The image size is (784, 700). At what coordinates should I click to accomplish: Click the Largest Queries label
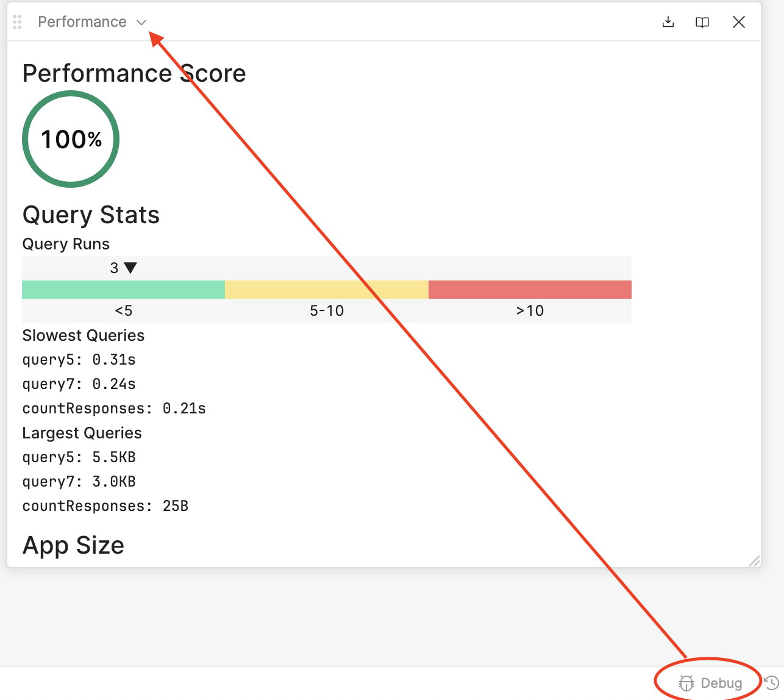coord(82,433)
